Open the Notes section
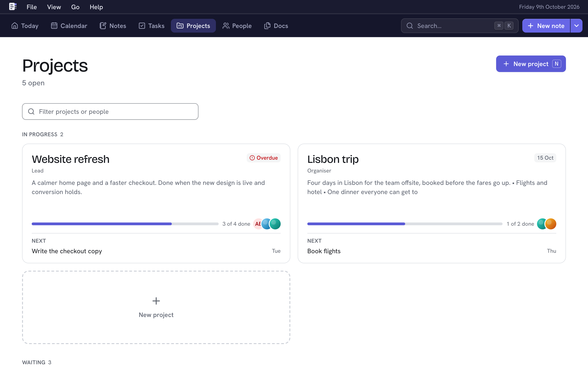The height and width of the screenshot is (367, 588). tap(113, 26)
